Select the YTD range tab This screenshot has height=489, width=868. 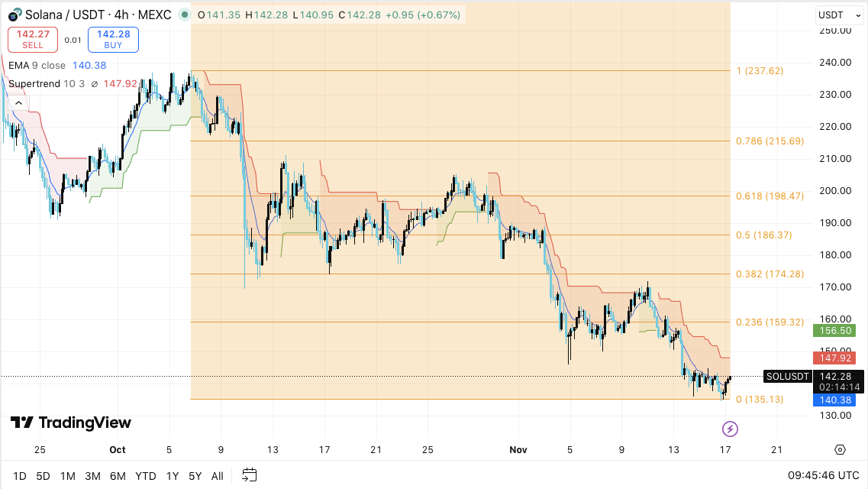click(x=146, y=476)
